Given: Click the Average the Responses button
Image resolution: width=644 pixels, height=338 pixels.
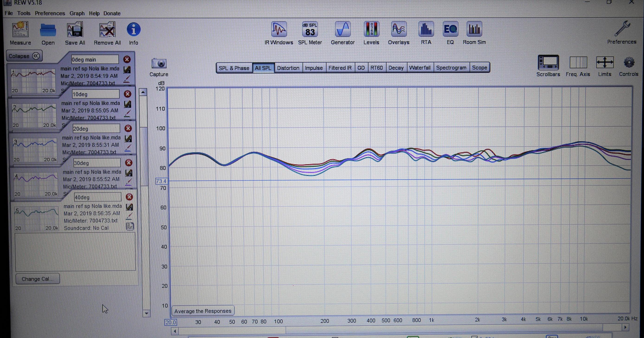Looking at the screenshot, I should 203,311.
